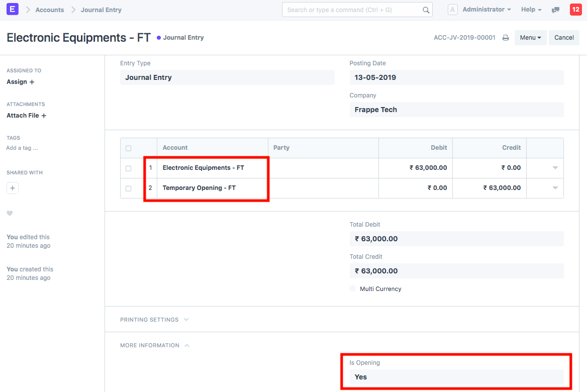Click the print icon beside ACC-JV-2019-00001
This screenshot has height=392, width=587.
(506, 37)
